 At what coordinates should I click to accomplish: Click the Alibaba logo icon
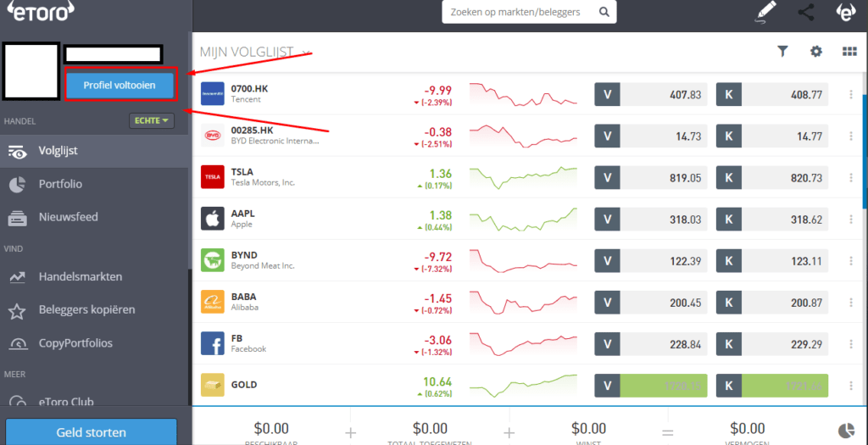(x=213, y=302)
